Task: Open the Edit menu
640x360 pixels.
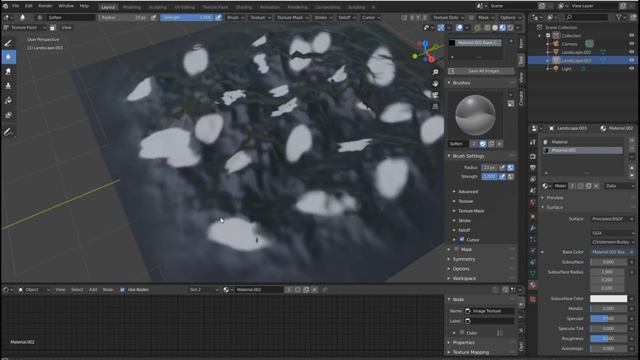Action: [29, 6]
